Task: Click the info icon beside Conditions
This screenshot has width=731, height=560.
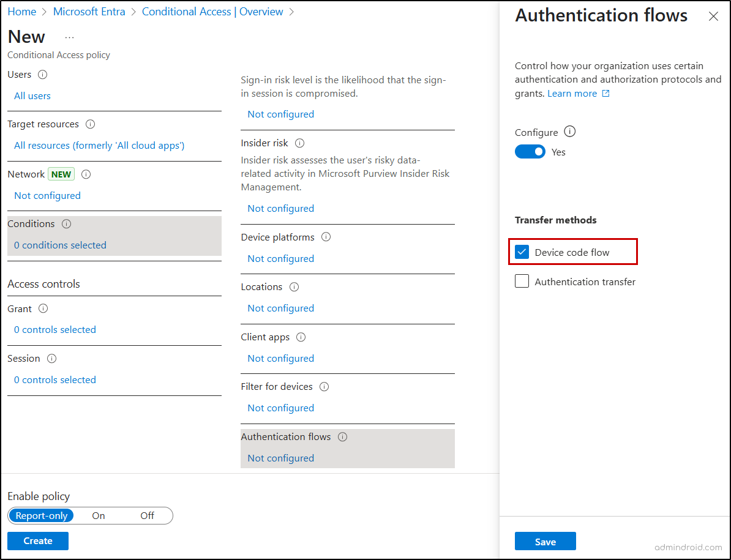Action: click(66, 223)
